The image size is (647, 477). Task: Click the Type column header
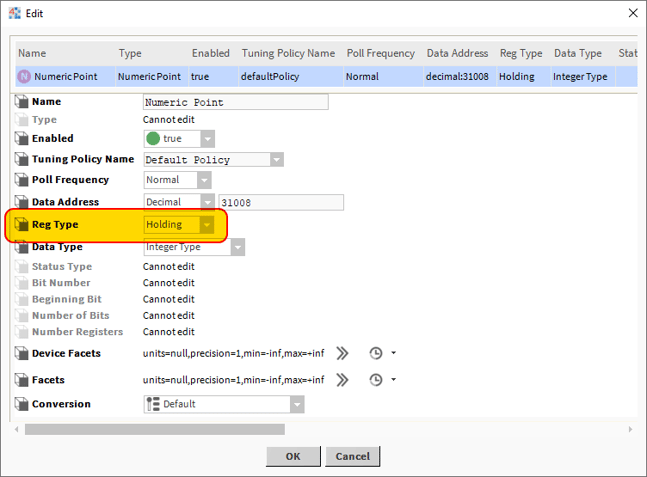130,53
